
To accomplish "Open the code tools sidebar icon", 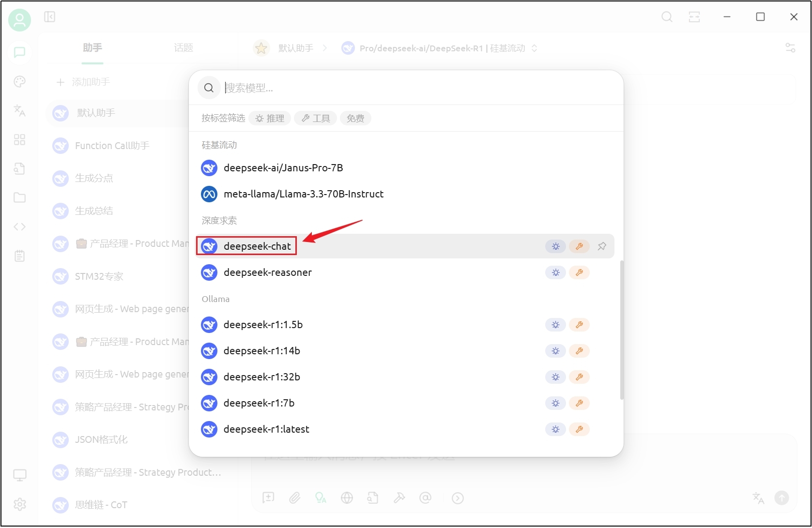I will (19, 226).
